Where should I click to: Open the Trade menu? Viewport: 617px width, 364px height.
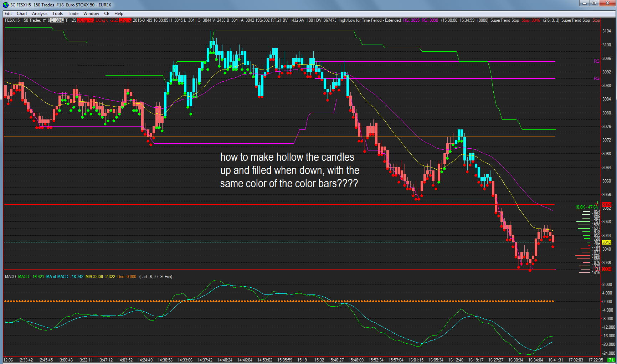73,14
